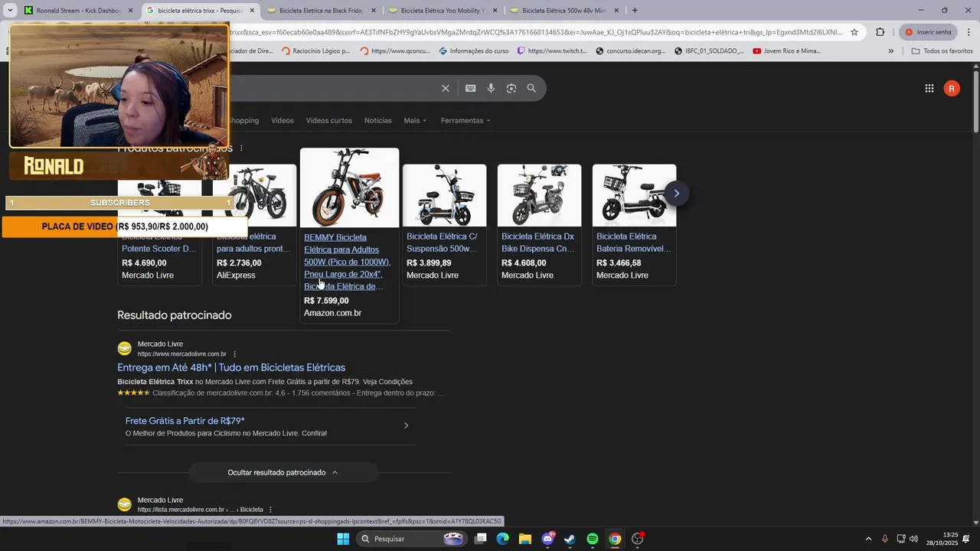Show hidden system tray icons

868,539
